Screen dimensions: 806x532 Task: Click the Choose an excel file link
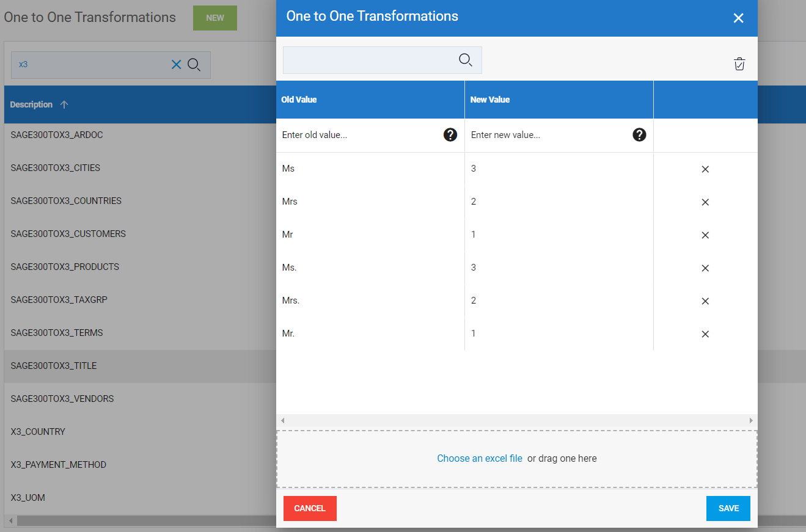coord(480,458)
